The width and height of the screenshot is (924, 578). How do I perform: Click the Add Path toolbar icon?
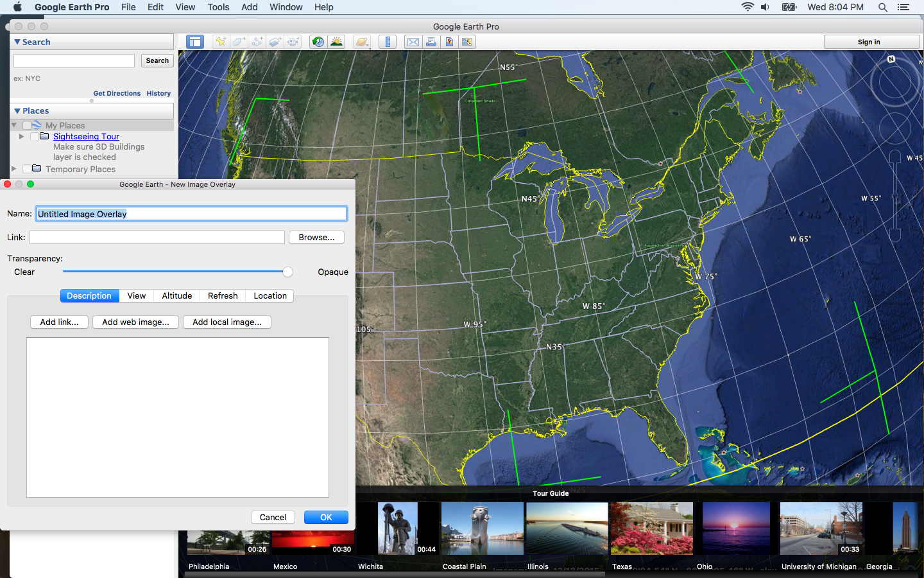(x=257, y=42)
